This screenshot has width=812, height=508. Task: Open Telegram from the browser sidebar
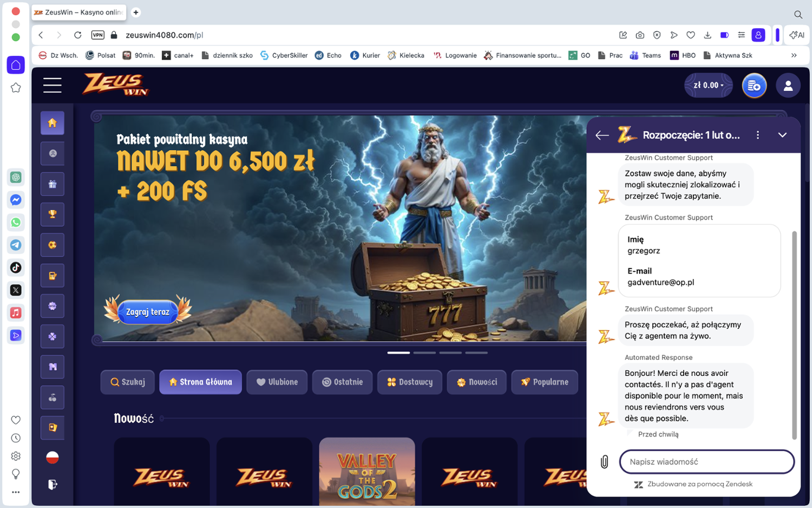pyautogui.click(x=16, y=245)
